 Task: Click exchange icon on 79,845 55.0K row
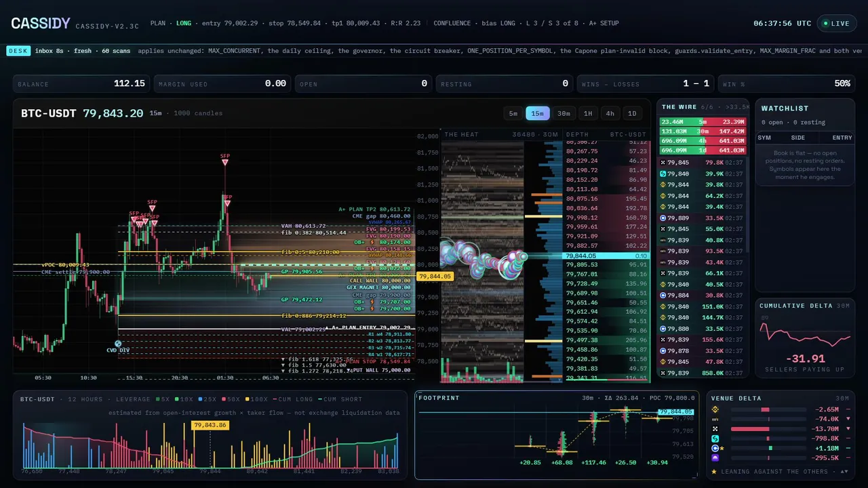[x=663, y=229]
